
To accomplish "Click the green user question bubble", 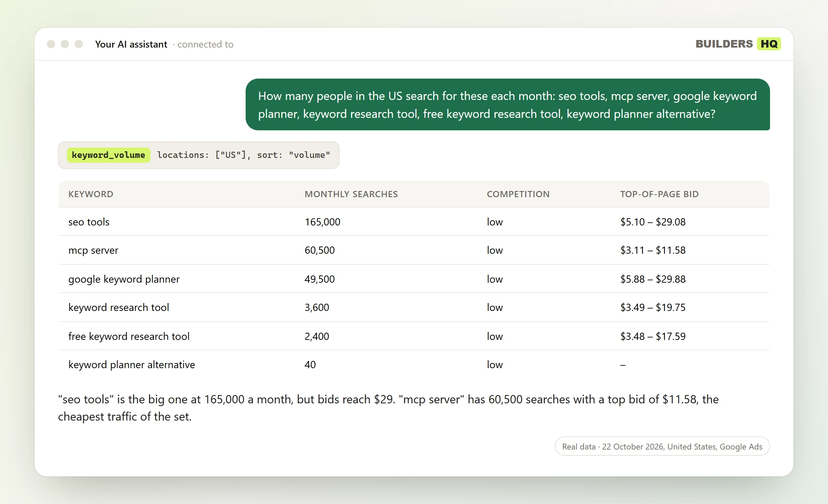I will [x=507, y=104].
